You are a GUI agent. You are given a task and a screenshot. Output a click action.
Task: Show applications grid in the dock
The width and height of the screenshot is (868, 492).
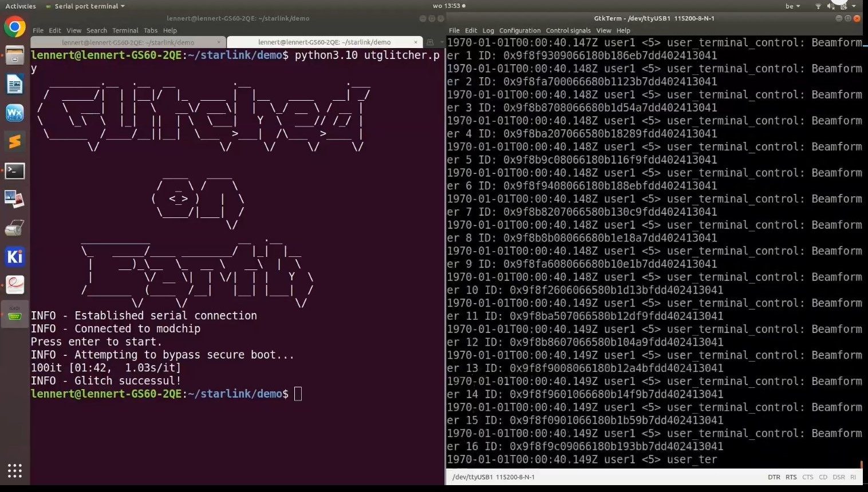(15, 471)
